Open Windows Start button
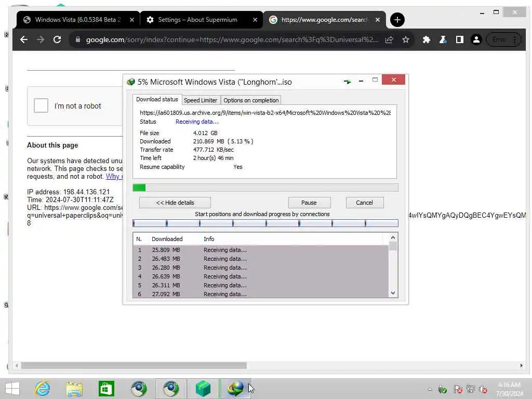The height and width of the screenshot is (399, 532). pos(12,389)
